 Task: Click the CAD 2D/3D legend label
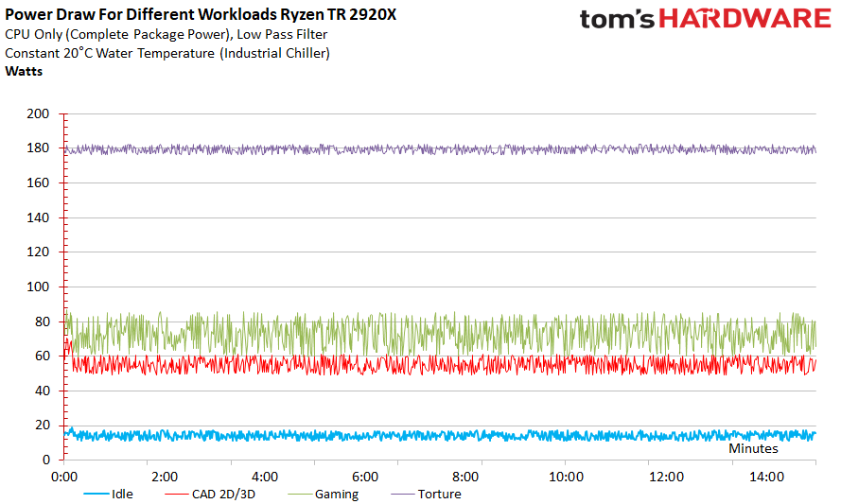coord(223,494)
